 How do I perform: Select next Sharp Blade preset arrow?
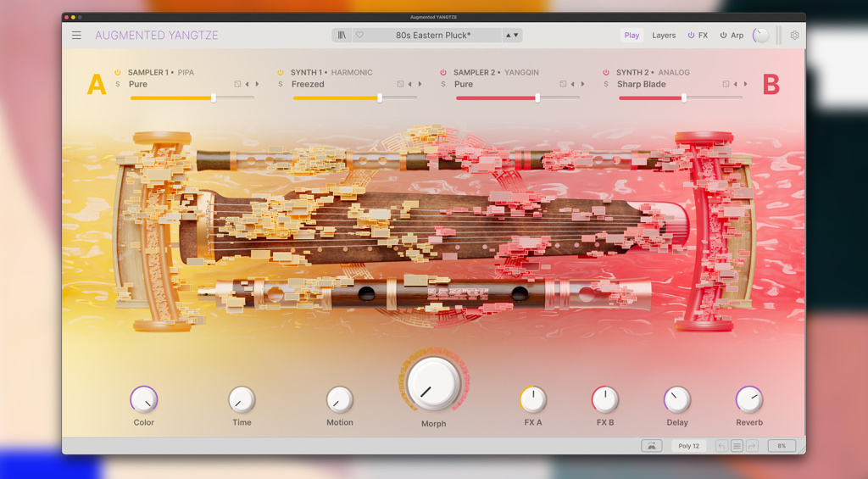pos(746,84)
